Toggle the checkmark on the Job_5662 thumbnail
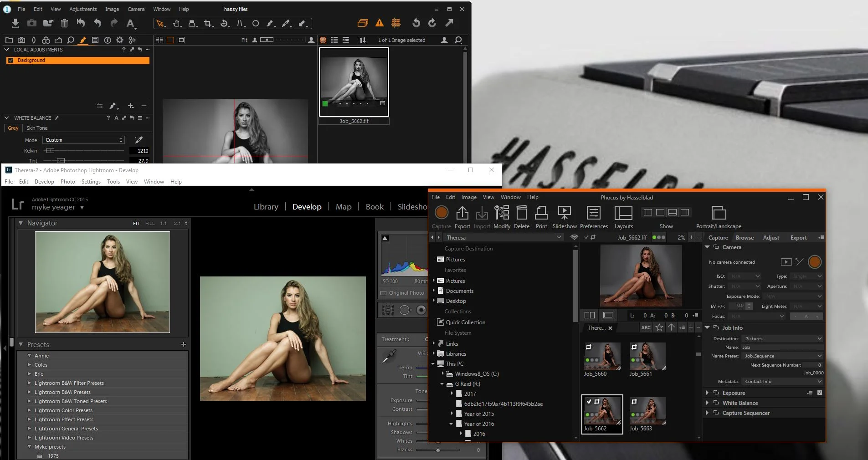The height and width of the screenshot is (460, 868). pyautogui.click(x=589, y=402)
